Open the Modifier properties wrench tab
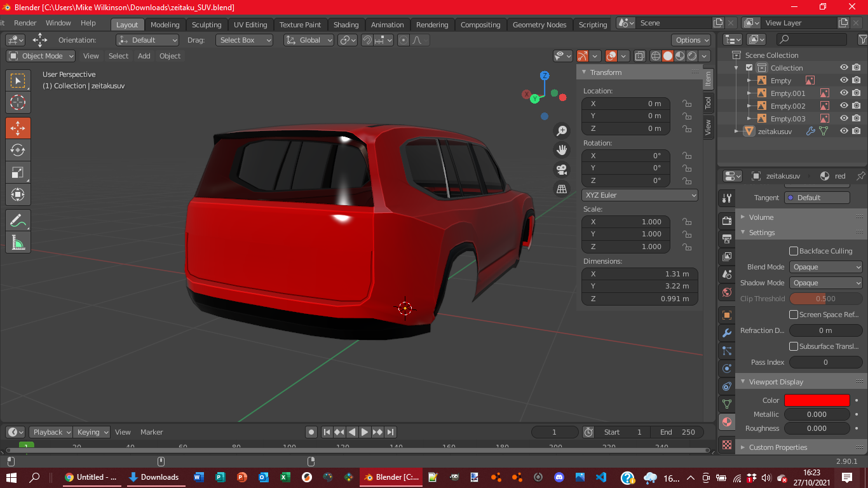This screenshot has height=488, width=868. 727,333
